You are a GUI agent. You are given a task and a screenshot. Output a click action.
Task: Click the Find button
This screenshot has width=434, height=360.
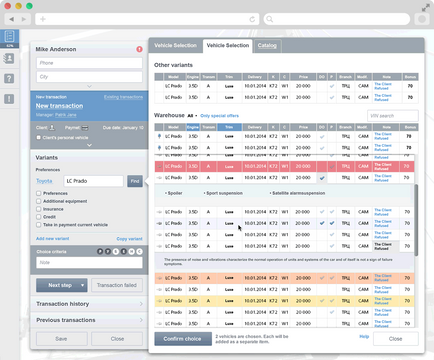135,181
